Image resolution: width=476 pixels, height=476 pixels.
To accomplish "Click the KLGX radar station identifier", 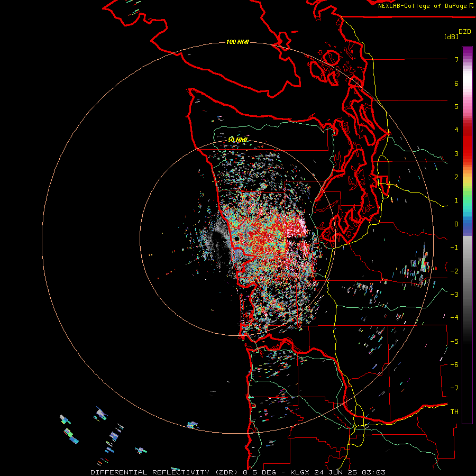I will [300, 472].
